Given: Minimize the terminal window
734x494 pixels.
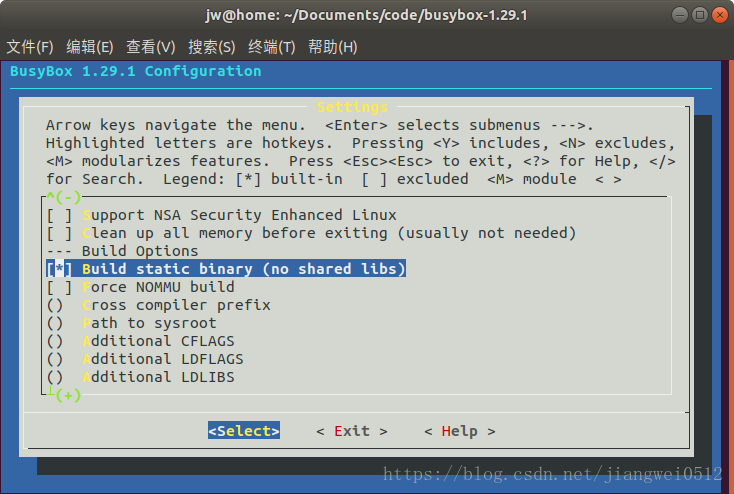Looking at the screenshot, I should [x=680, y=15].
